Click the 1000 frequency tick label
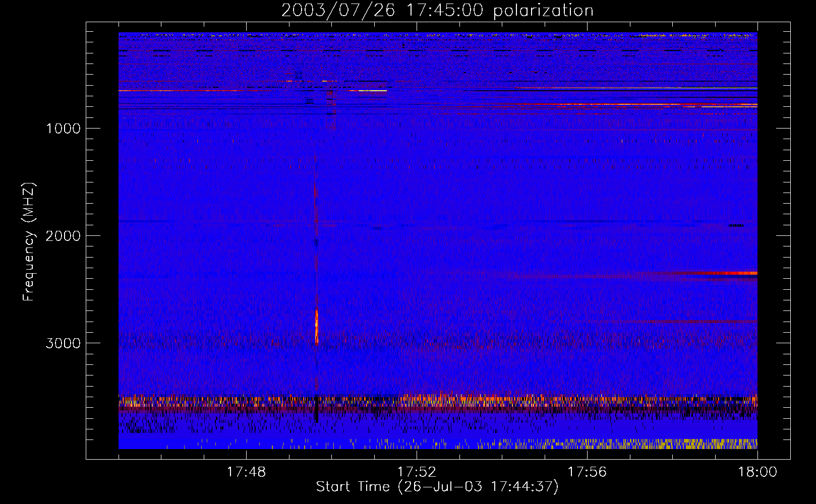Viewport: 816px width, 504px height. 64,129
